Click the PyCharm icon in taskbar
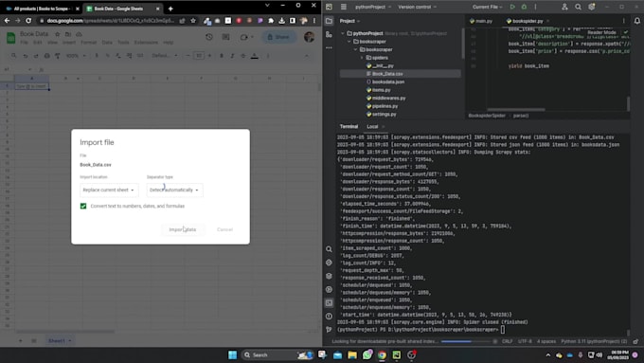This screenshot has height=363, width=644. tap(397, 355)
